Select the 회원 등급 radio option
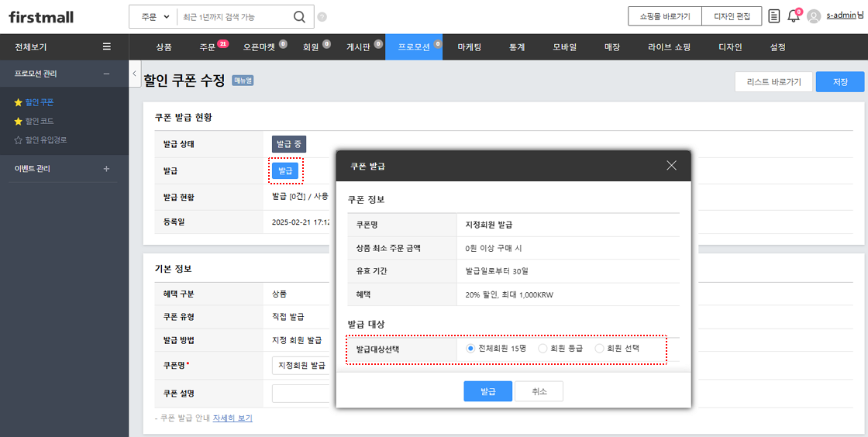 (x=542, y=349)
